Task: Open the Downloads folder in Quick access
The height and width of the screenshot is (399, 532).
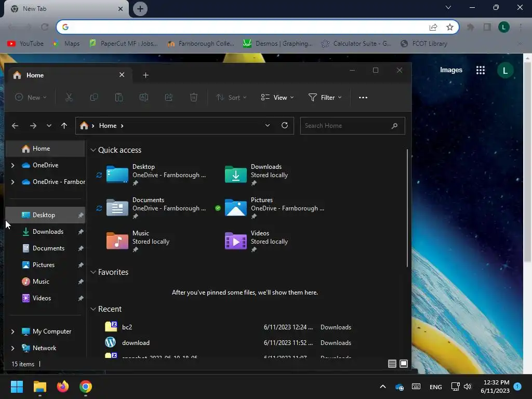Action: click(256, 175)
